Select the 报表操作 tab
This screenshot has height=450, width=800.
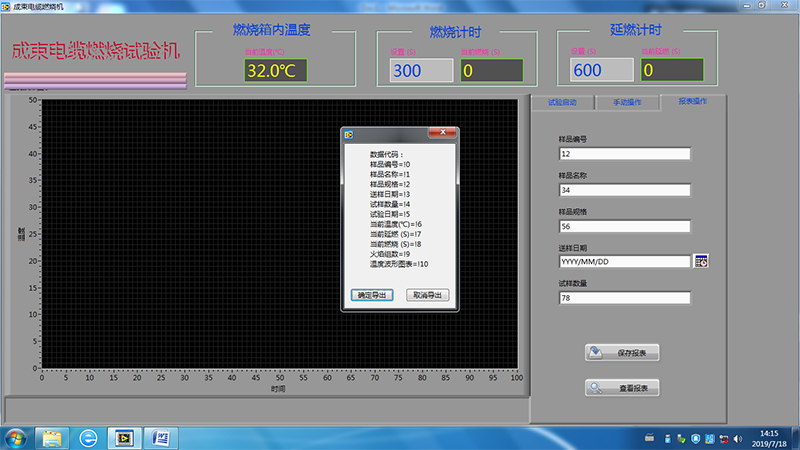692,101
